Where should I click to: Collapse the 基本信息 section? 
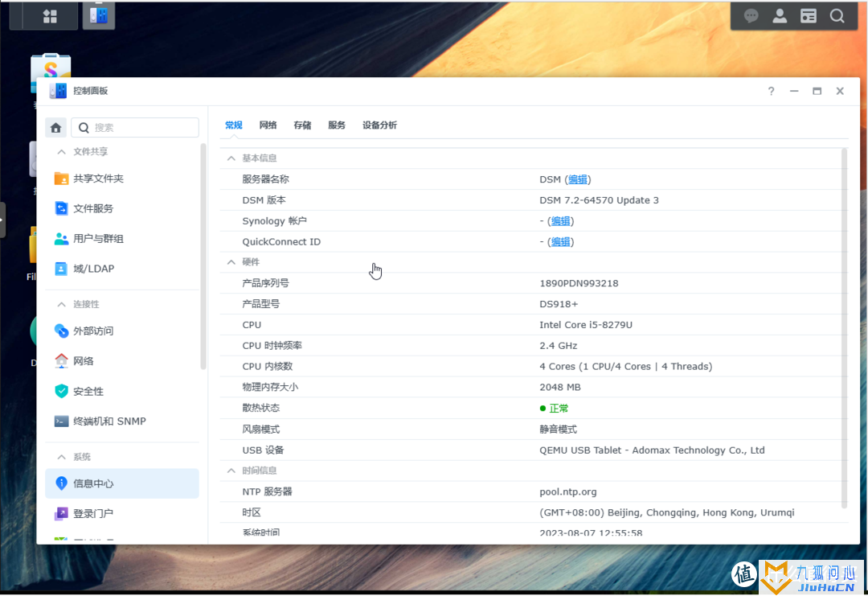tap(231, 158)
